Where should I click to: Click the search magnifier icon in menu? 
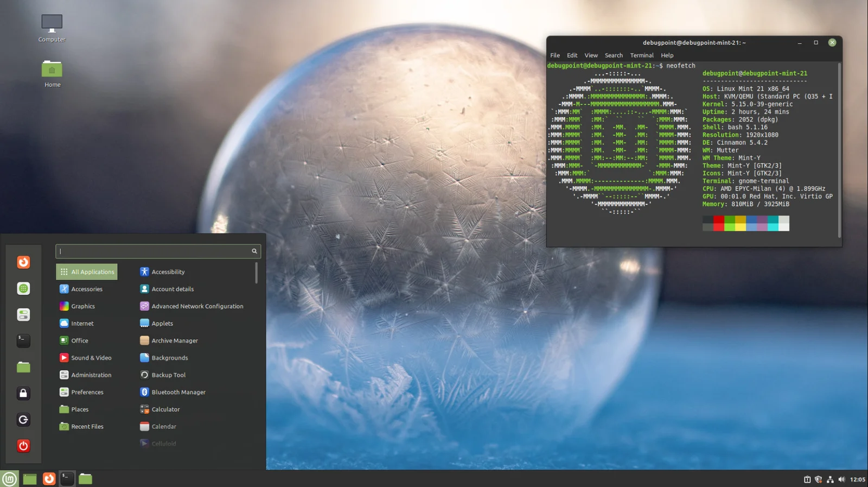[x=254, y=251]
